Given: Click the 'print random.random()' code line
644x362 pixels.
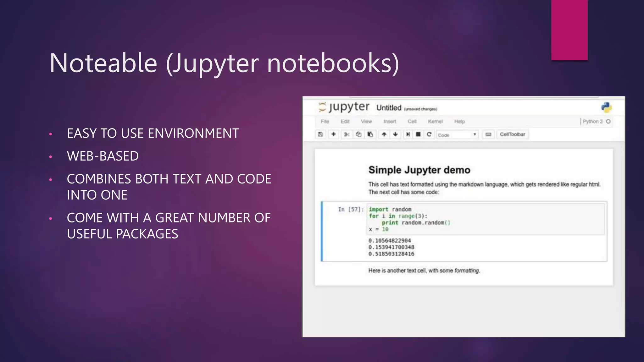Looking at the screenshot, I should coord(416,222).
